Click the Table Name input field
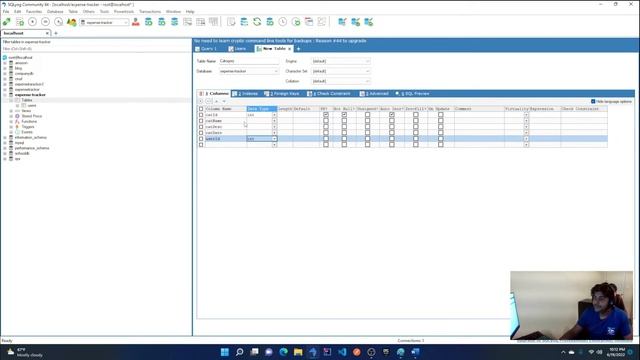The image size is (640, 360). coord(249,61)
